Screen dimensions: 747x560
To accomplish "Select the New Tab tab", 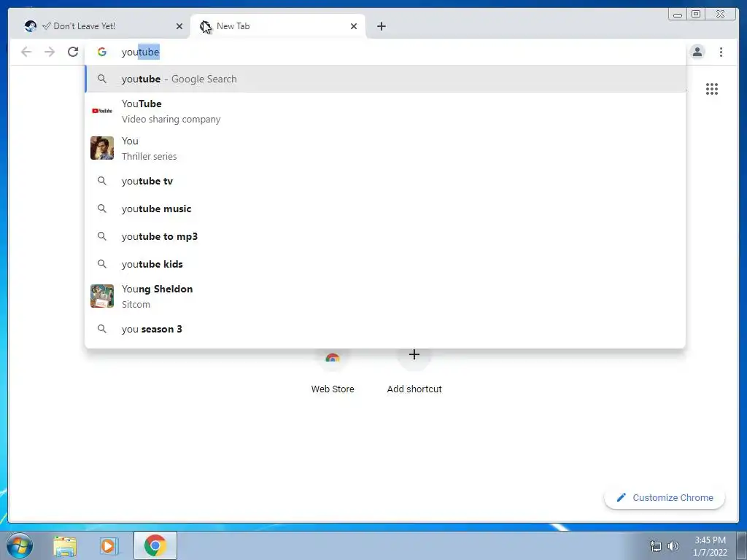I will coord(278,26).
